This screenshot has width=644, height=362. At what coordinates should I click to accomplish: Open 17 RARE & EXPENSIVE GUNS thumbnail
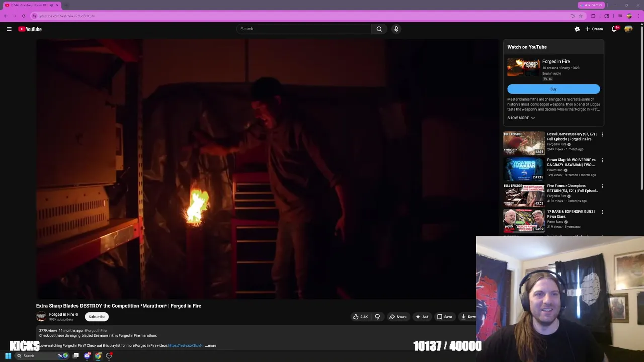coord(524,221)
